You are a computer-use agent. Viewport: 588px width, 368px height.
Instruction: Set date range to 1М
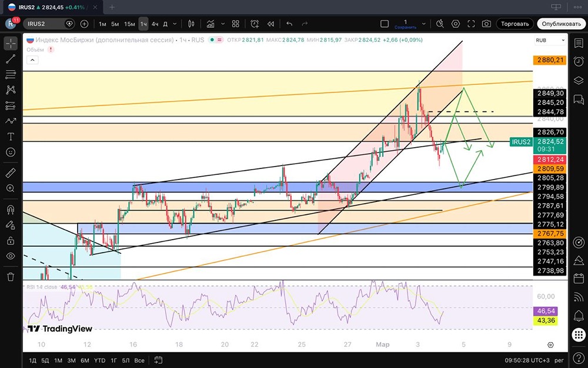click(x=58, y=360)
